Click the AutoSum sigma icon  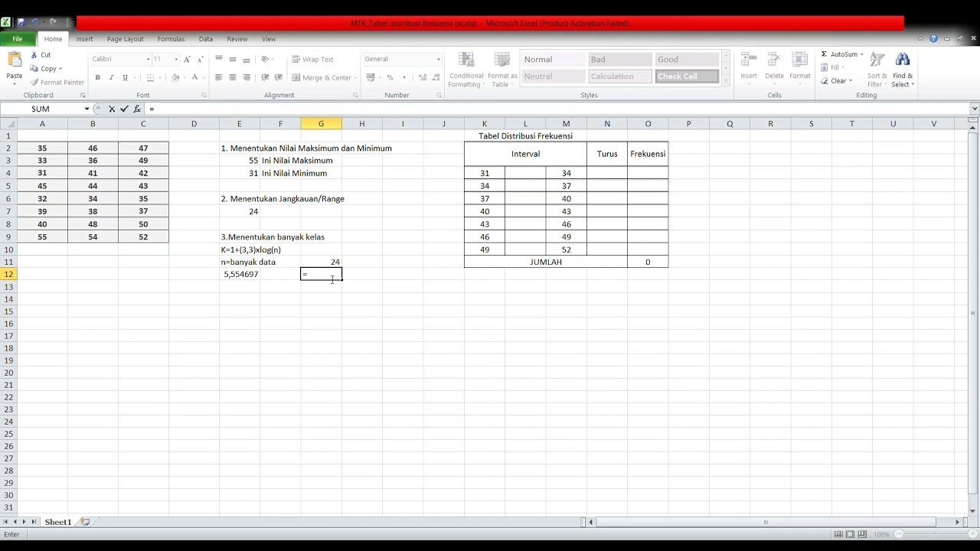pyautogui.click(x=824, y=54)
